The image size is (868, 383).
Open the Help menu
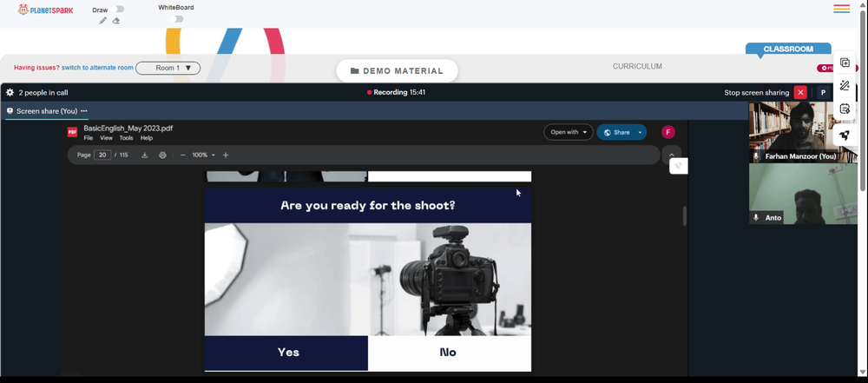click(146, 138)
